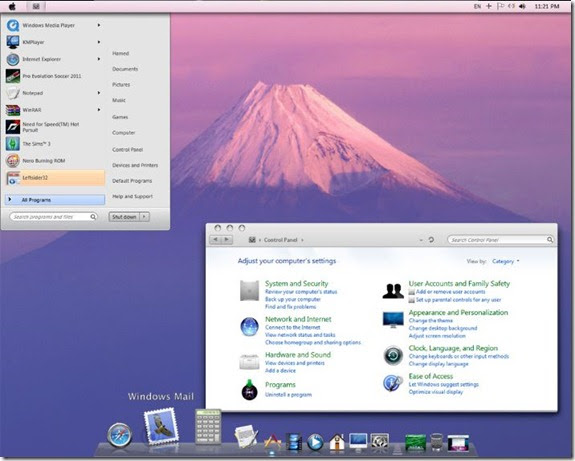Viewport: 575px width, 461px height.
Task: Click the Appearance and Personalization monitor icon
Action: click(x=393, y=320)
